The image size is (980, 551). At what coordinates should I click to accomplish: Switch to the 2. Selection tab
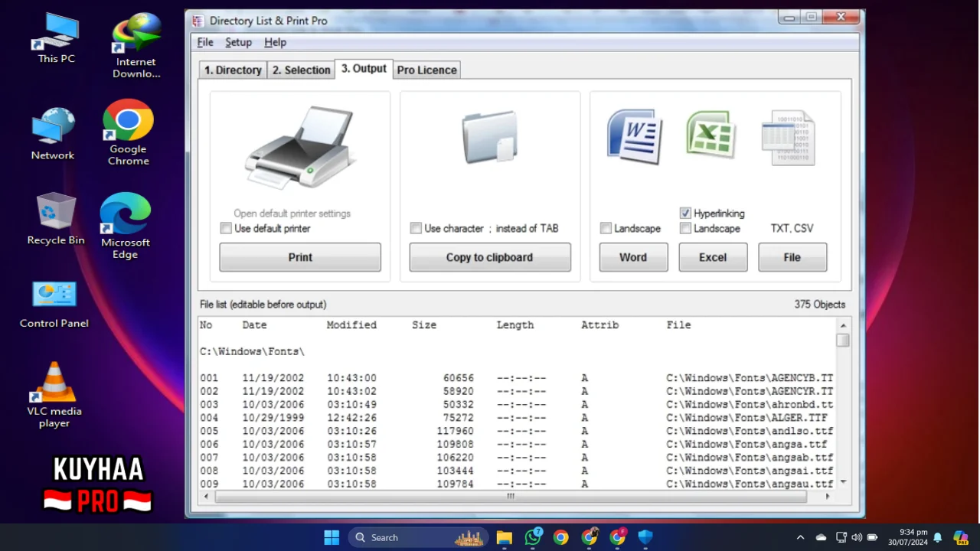coord(301,70)
